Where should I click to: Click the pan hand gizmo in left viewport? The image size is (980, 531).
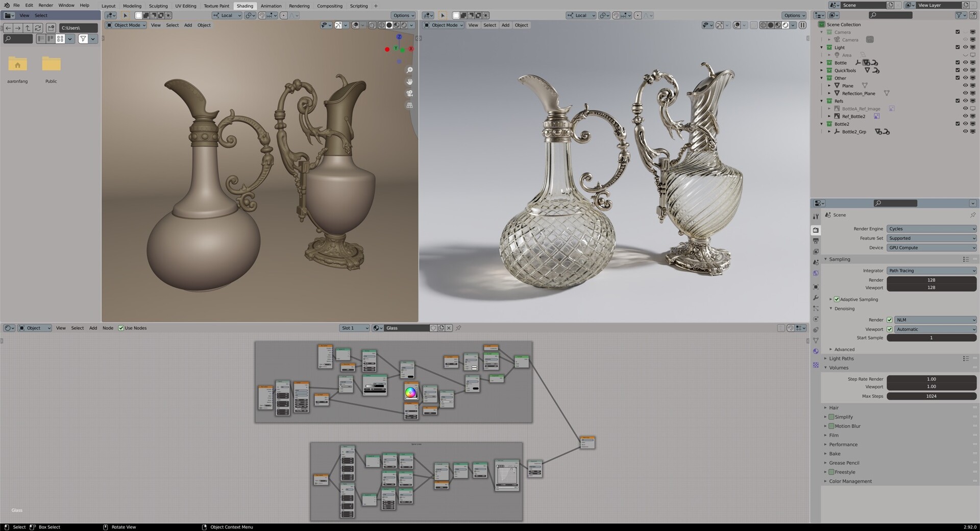409,82
